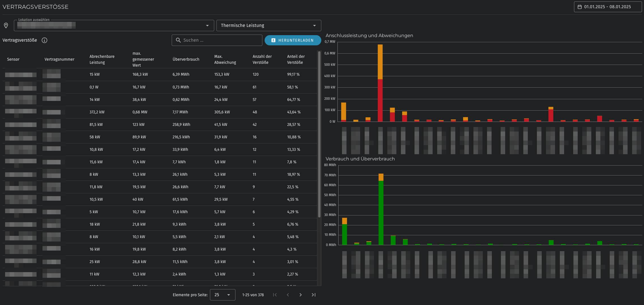
Task: Click tallest green bar in Verbrauch chart
Action: (381, 213)
